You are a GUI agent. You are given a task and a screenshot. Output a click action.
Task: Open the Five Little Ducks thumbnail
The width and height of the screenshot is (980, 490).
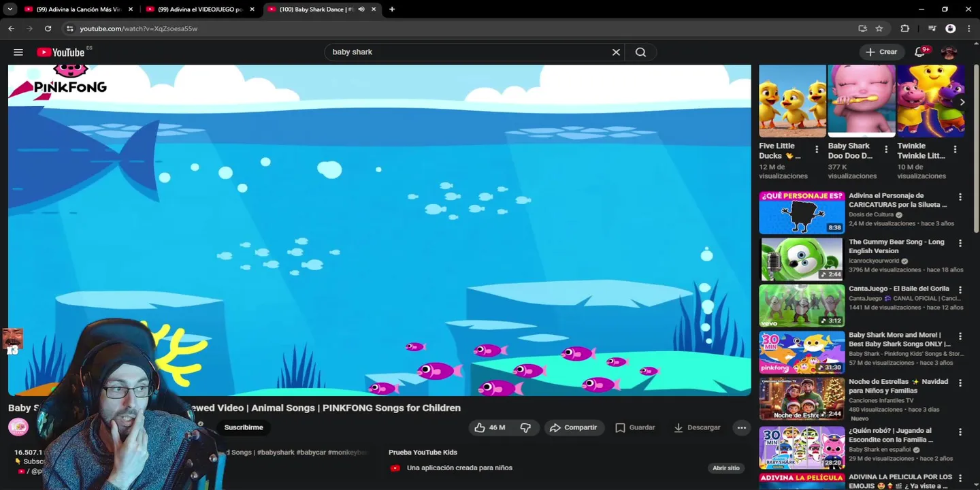point(792,101)
